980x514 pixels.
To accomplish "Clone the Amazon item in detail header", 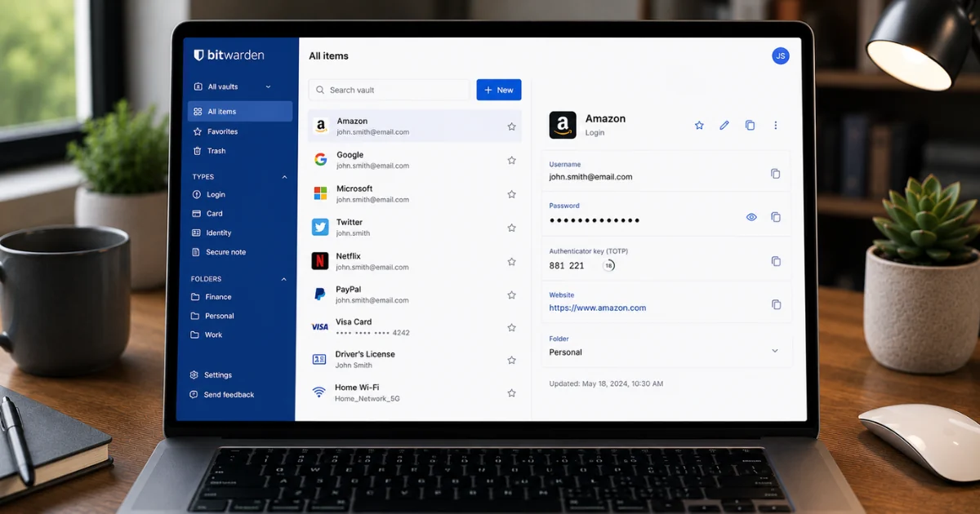I will point(750,126).
